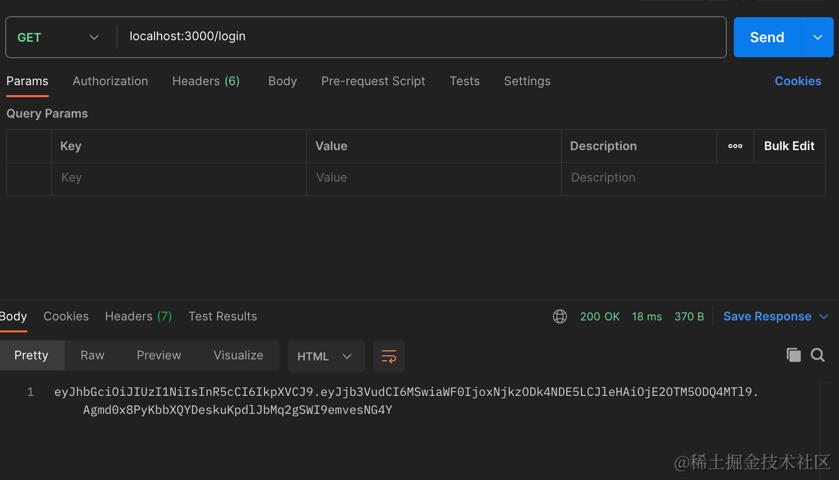The width and height of the screenshot is (839, 480).
Task: Switch to the Visualize response view
Action: coord(238,355)
